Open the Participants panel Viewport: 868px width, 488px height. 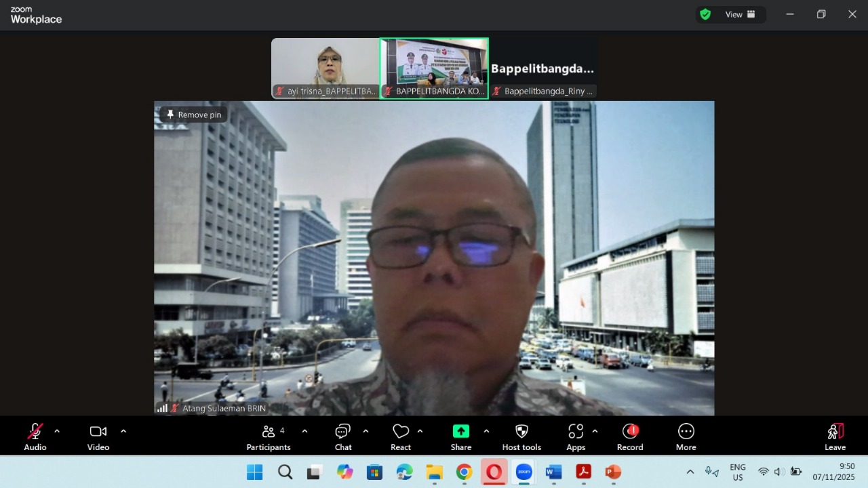(x=269, y=436)
